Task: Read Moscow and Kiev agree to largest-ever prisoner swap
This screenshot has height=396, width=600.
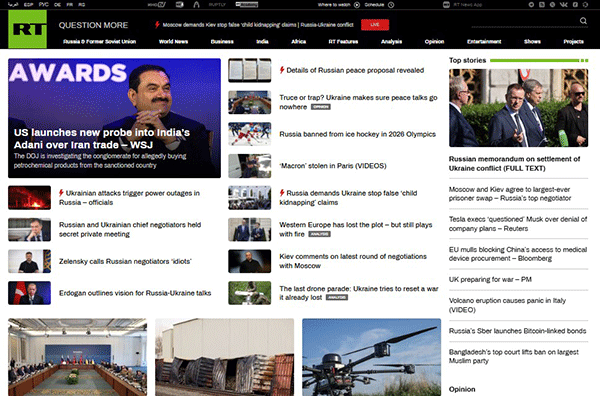Action: click(510, 194)
